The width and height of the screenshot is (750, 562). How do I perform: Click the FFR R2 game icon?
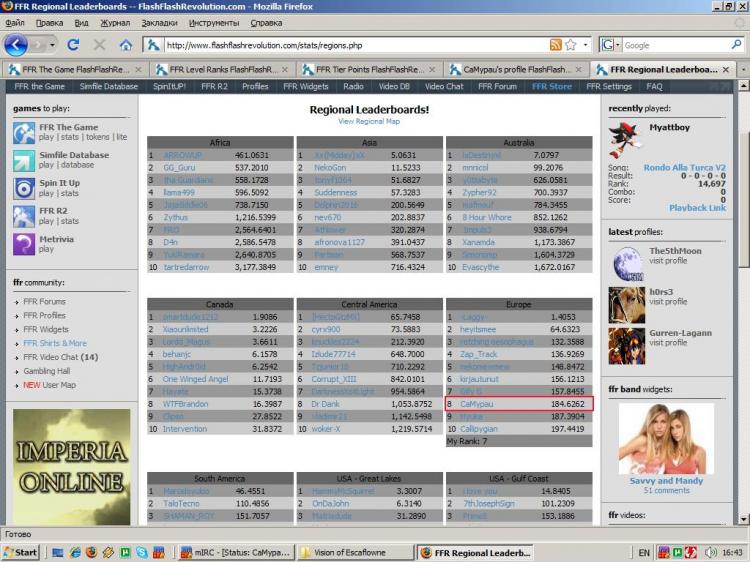click(24, 216)
